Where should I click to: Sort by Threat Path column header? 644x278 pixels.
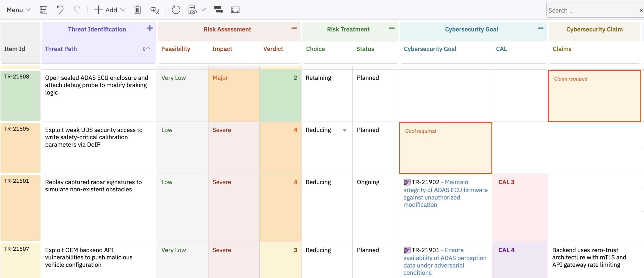pos(61,49)
